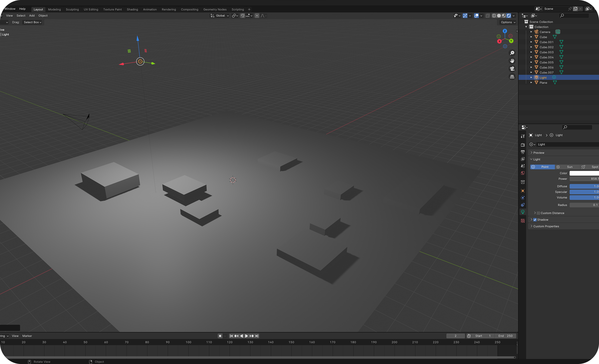
Task: Click the light Color swatch
Action: coord(584,173)
